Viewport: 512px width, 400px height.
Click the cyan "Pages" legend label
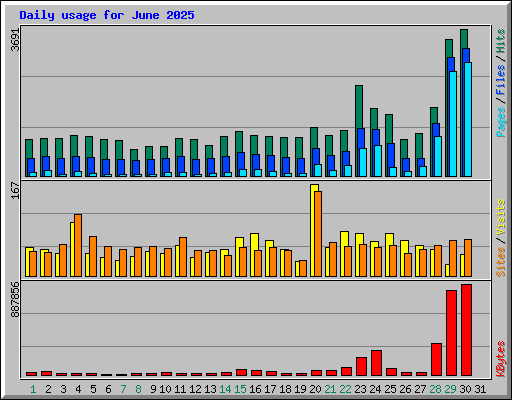point(501,122)
